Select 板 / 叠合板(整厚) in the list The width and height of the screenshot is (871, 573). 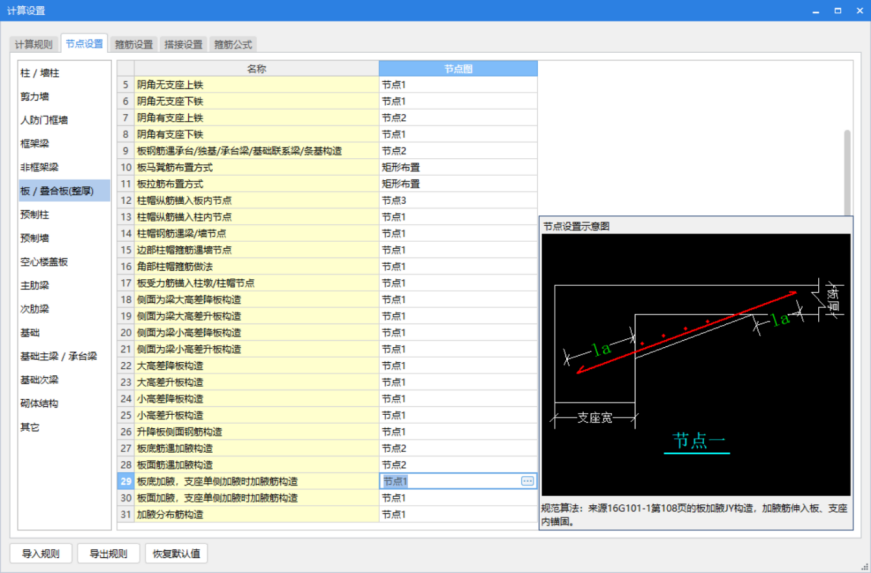pos(64,191)
